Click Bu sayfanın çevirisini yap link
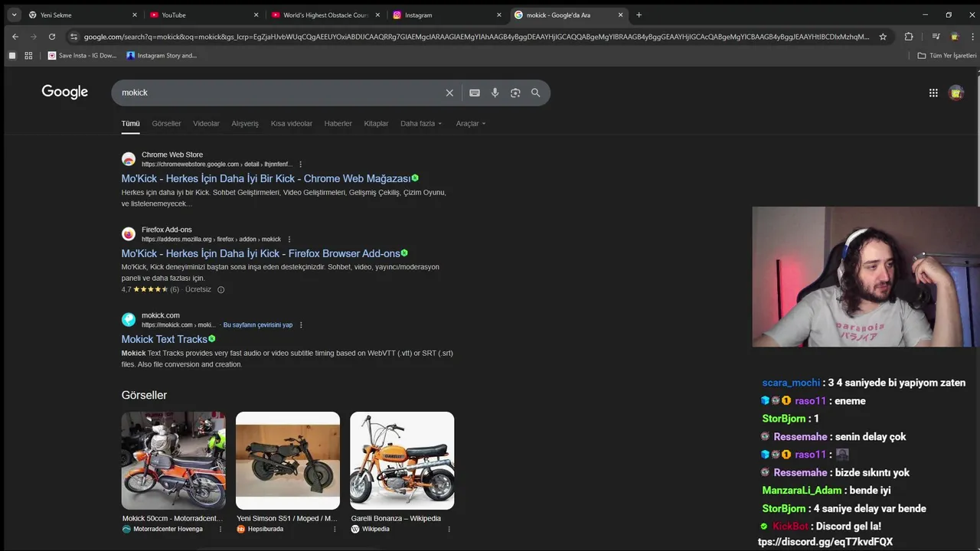 [x=258, y=324]
